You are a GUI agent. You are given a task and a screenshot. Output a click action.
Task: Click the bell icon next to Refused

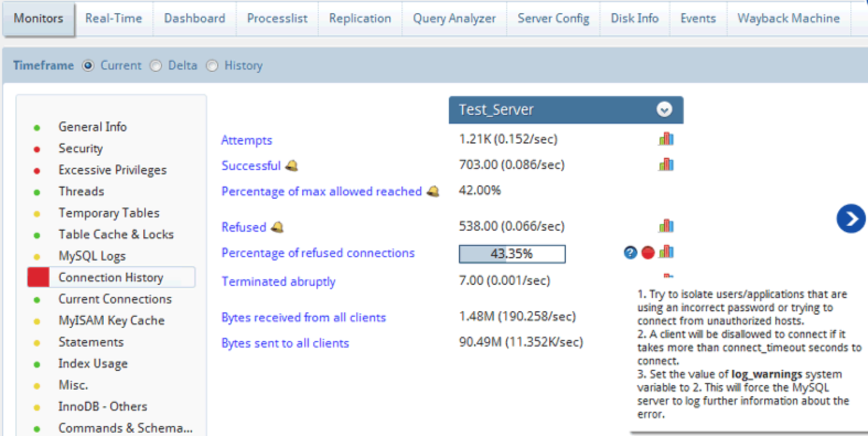pyautogui.click(x=277, y=227)
